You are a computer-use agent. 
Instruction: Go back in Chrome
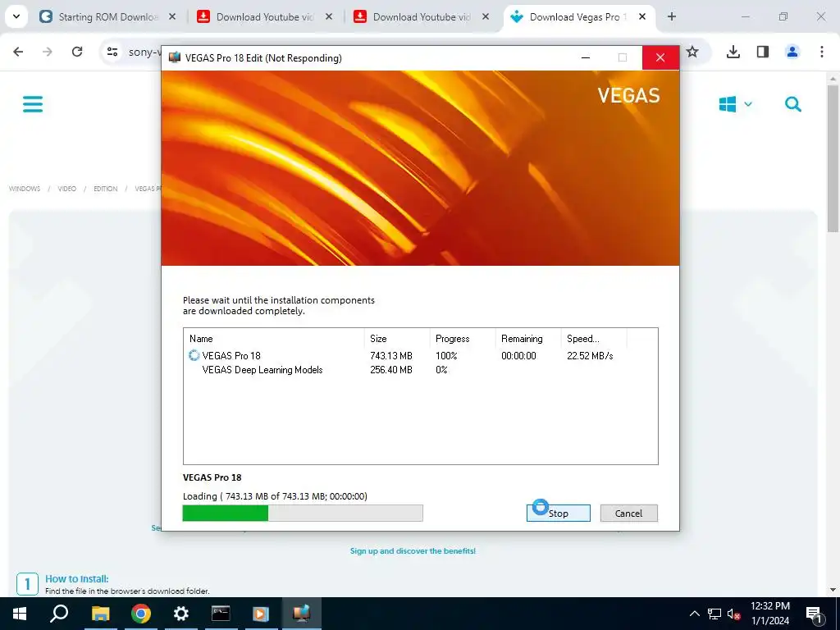pyautogui.click(x=18, y=52)
